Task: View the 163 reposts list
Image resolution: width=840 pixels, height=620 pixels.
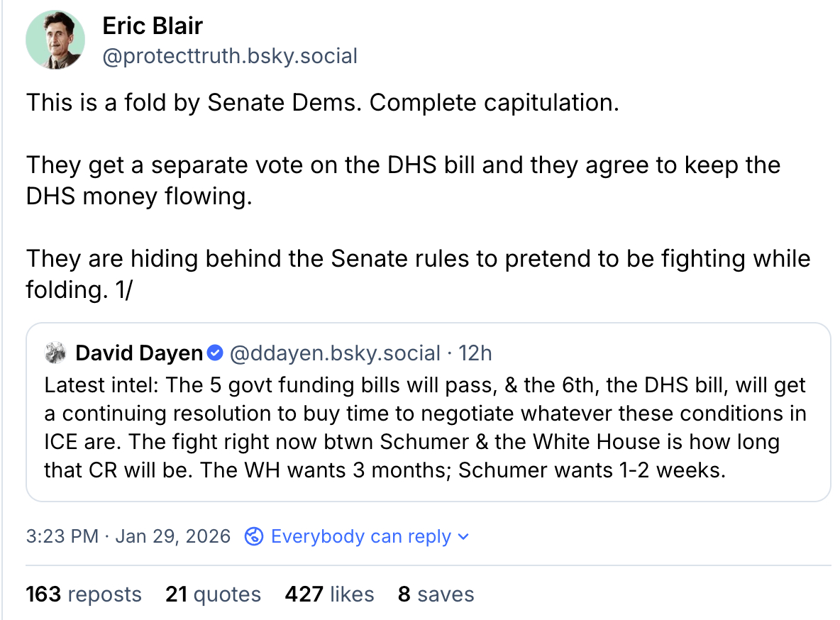Action: [x=84, y=594]
